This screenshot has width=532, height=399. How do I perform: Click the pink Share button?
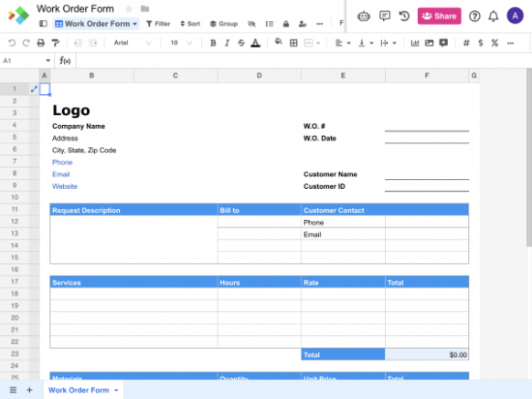[x=439, y=16]
